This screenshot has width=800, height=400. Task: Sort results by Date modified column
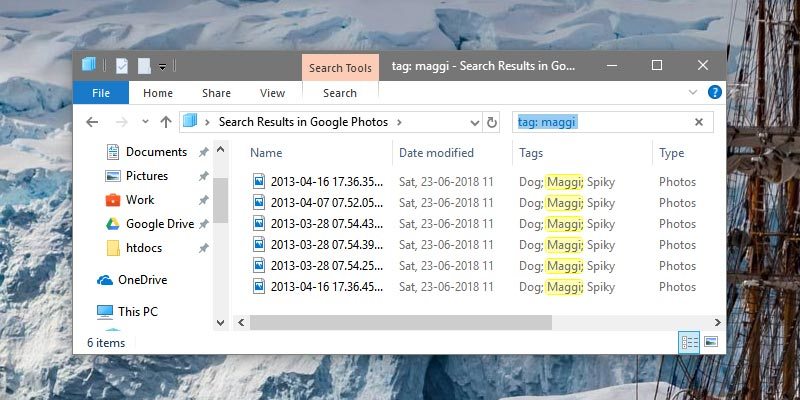(436, 153)
